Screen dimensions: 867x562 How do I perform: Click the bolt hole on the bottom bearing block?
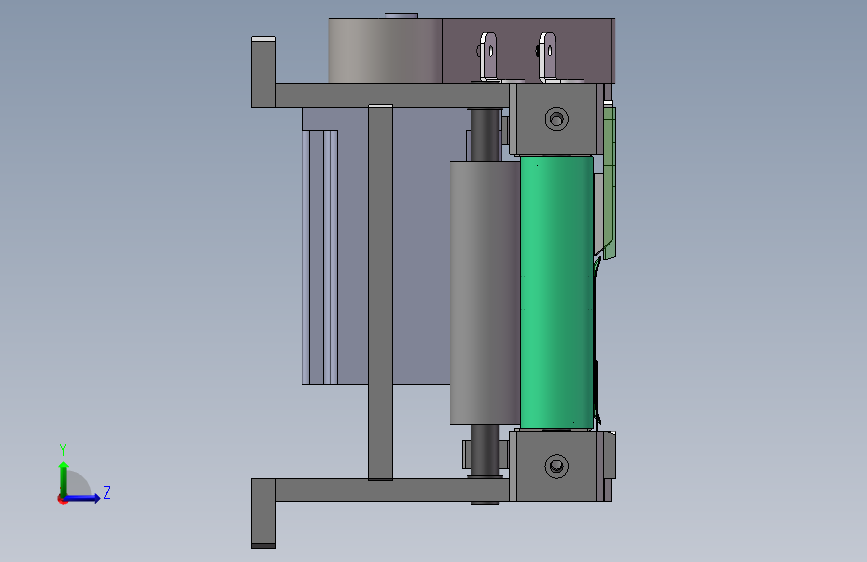(557, 466)
